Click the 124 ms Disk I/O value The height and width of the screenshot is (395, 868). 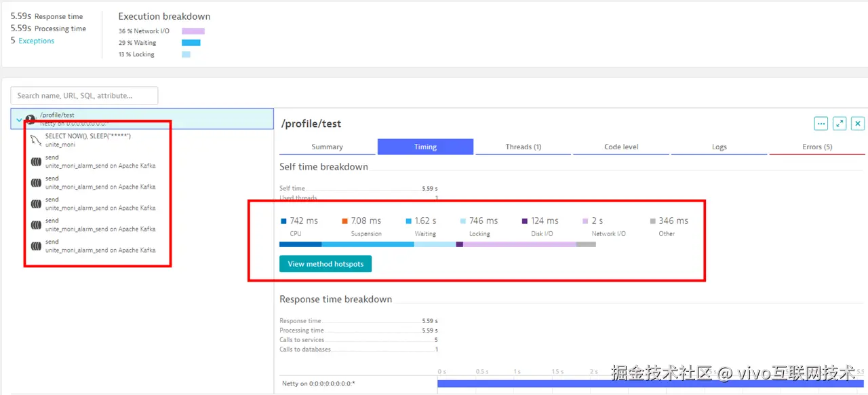pos(545,221)
